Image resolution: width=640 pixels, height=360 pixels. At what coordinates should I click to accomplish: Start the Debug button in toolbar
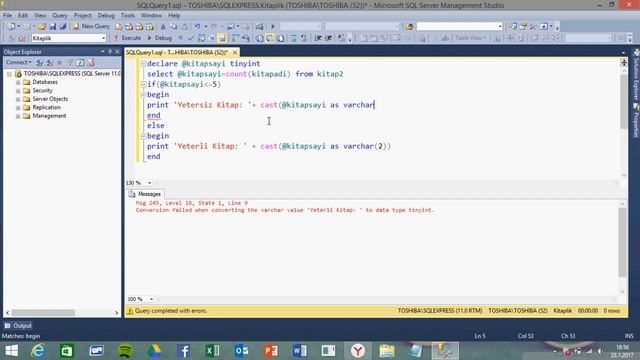(159, 38)
